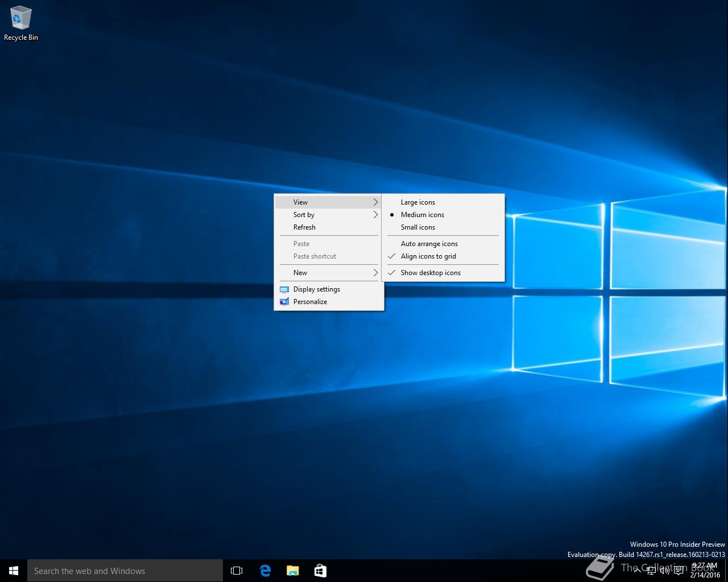The height and width of the screenshot is (582, 728).
Task: Choose Small icons view size
Action: pyautogui.click(x=418, y=227)
